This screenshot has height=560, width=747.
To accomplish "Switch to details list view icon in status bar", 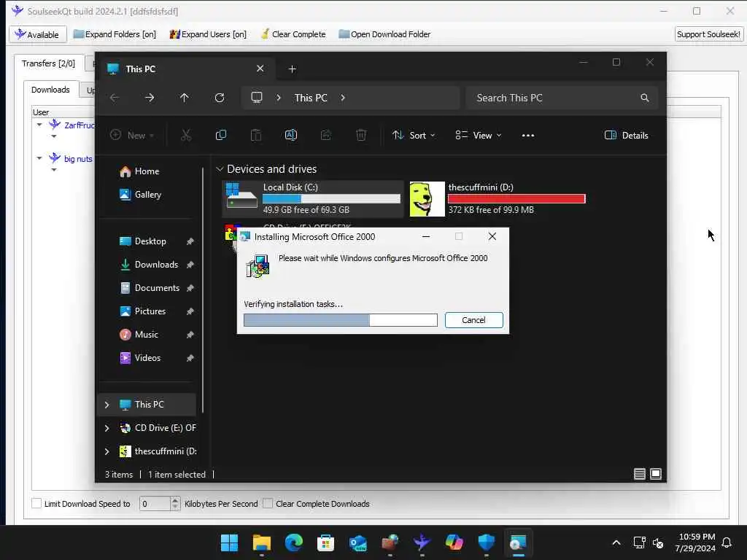I will point(639,474).
